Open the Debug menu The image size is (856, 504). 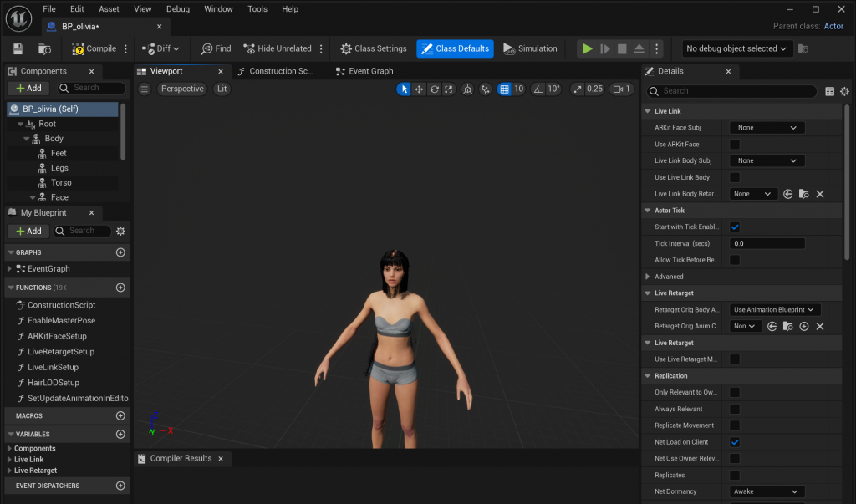click(177, 9)
